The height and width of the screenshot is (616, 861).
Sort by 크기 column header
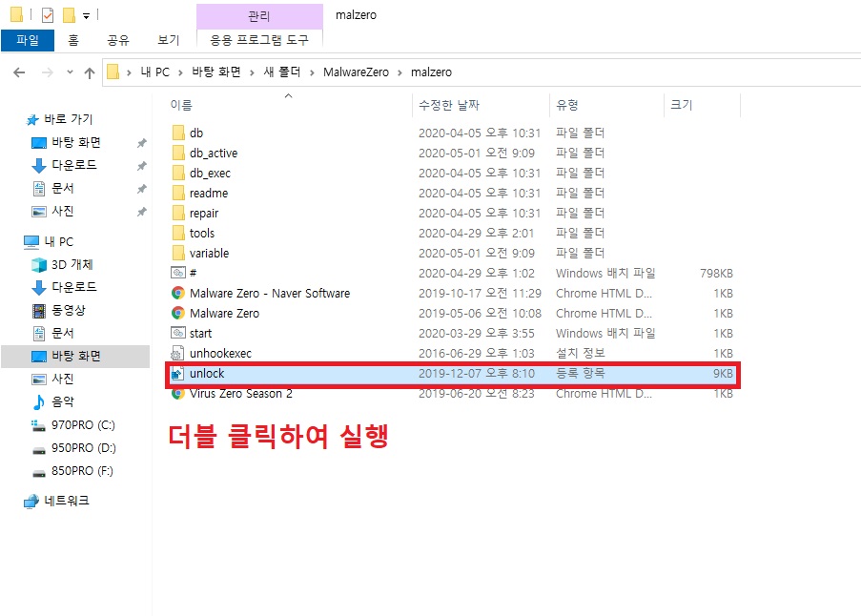tap(682, 105)
